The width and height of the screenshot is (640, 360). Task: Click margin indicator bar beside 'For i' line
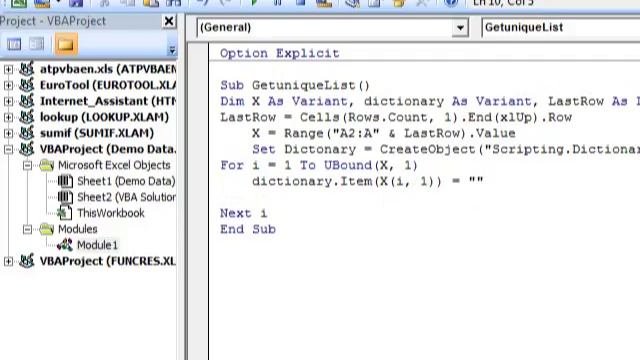coord(198,165)
